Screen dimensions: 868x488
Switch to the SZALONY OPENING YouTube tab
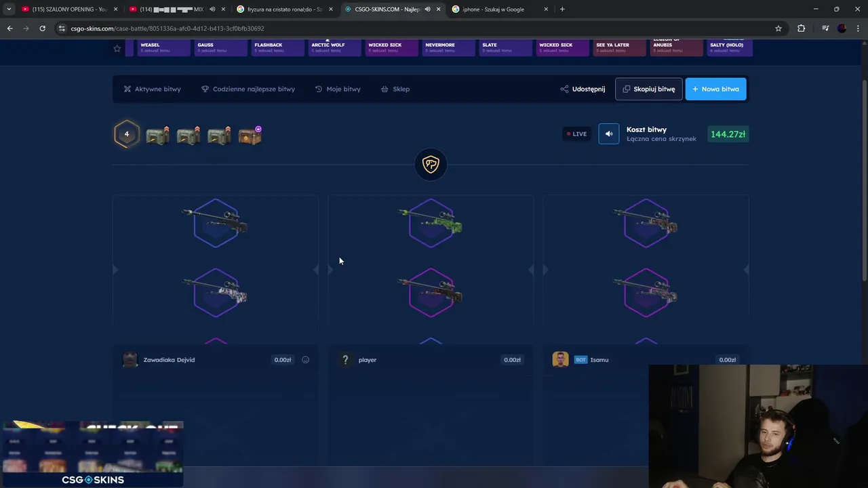tap(64, 9)
